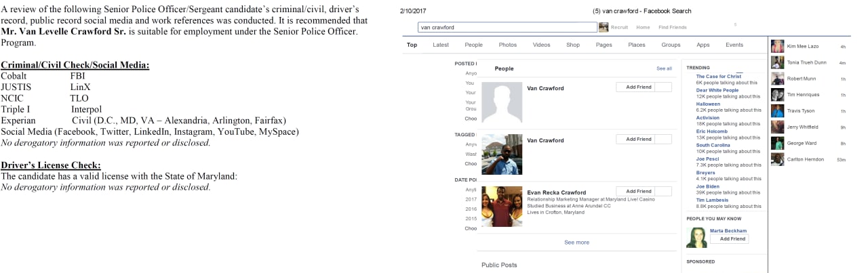The image size is (868, 273).
Task: Select Robert Munn's chat avatar
Action: [x=777, y=79]
